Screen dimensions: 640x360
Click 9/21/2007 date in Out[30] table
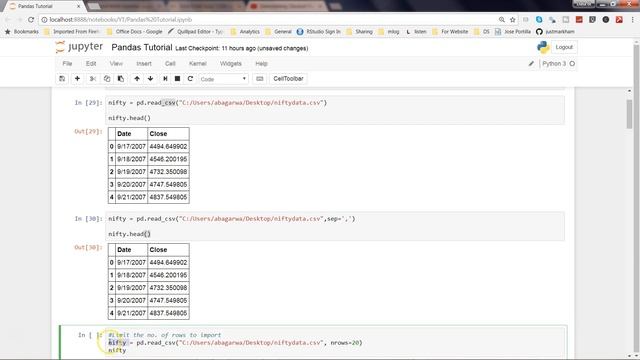[131, 313]
